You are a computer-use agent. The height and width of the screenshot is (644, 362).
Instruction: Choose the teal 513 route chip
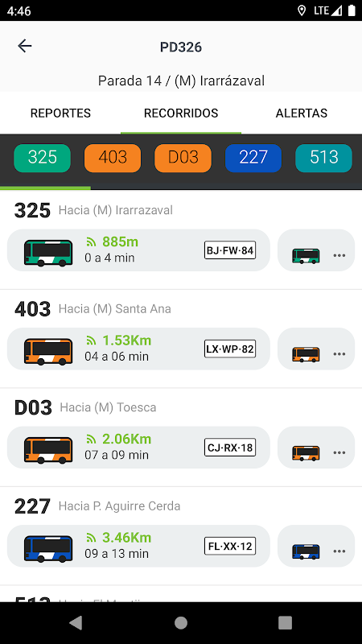pyautogui.click(x=324, y=158)
